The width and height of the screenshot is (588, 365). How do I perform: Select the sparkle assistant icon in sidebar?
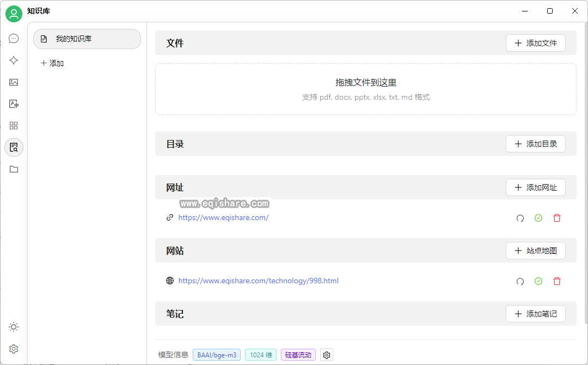(x=14, y=60)
